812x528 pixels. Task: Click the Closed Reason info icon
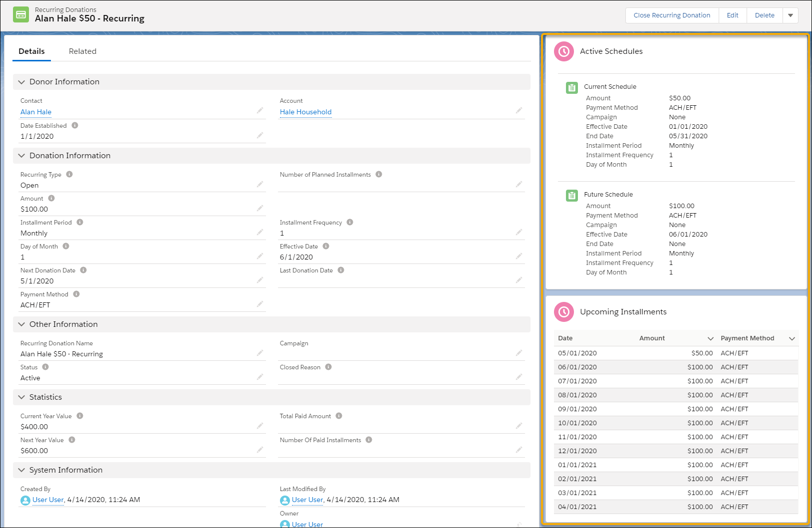[328, 367]
